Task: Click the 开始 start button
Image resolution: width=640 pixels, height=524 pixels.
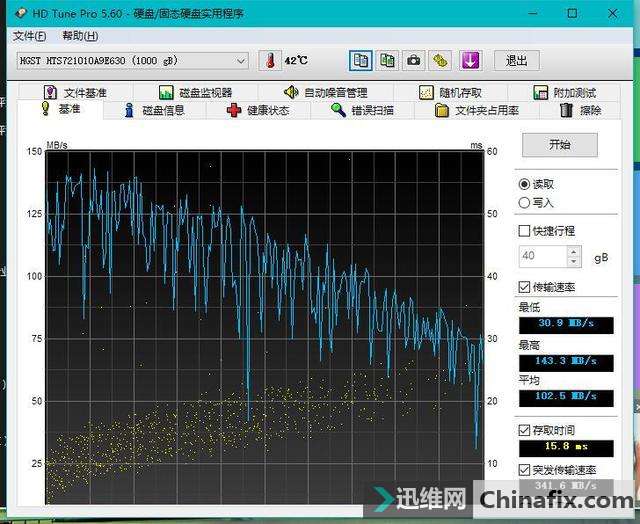Action: point(559,144)
